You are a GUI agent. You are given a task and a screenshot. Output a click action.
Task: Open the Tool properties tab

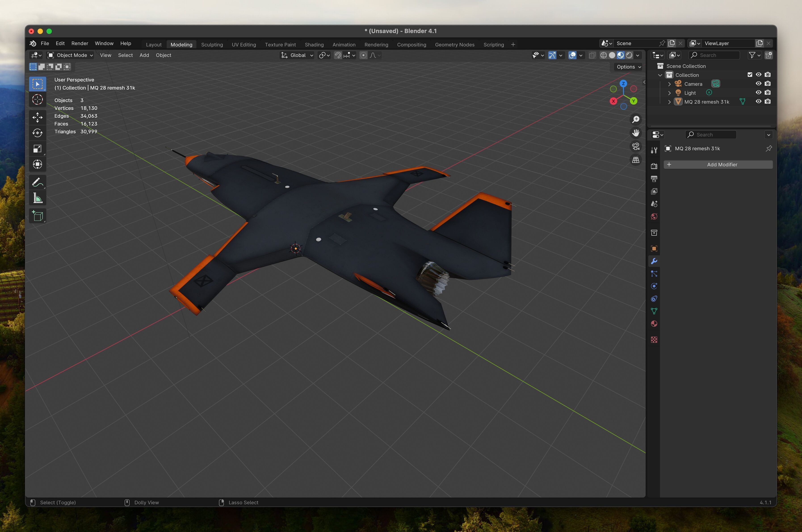click(654, 150)
